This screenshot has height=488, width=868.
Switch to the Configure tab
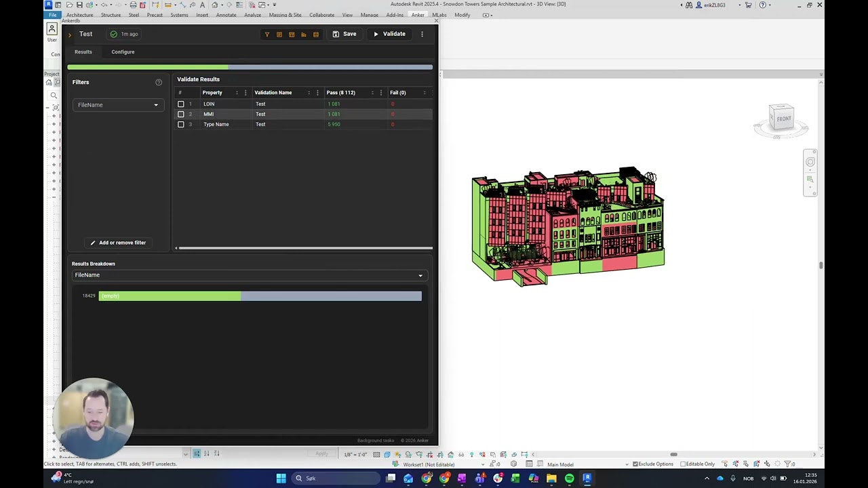coord(123,52)
